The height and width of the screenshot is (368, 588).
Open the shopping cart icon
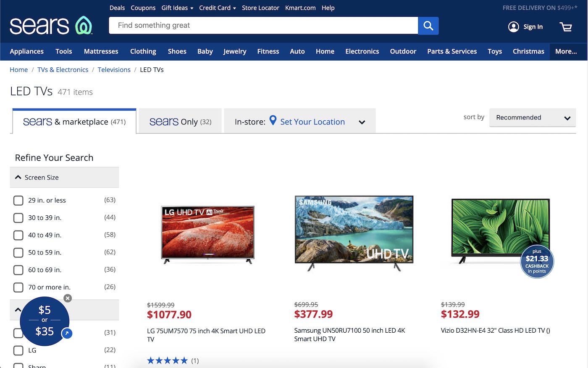(566, 27)
